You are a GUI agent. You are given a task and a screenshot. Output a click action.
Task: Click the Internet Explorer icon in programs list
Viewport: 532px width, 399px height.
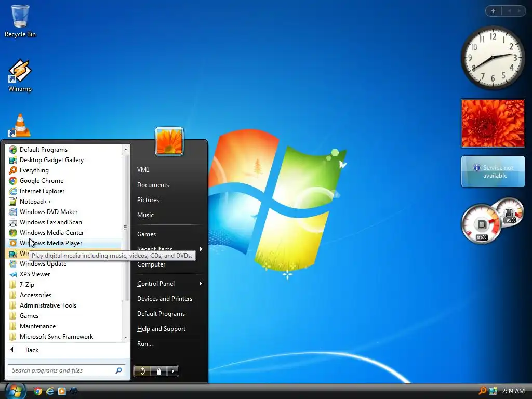[x=13, y=191]
